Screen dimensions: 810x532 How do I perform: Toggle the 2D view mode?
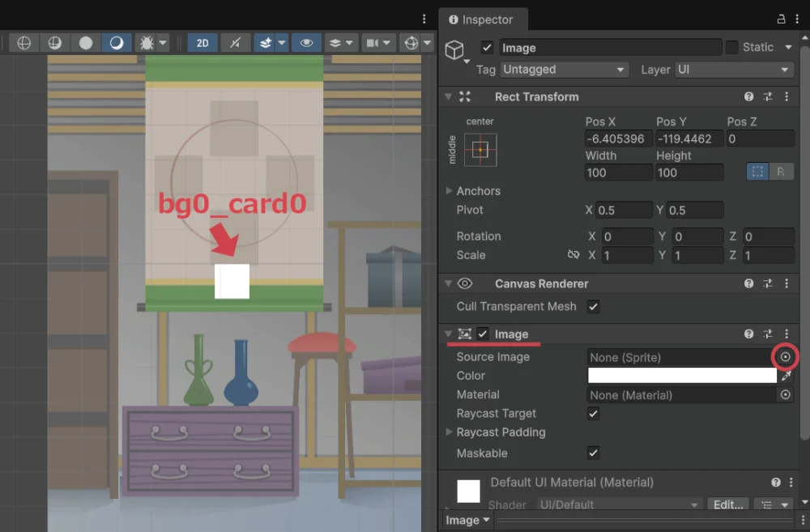202,43
